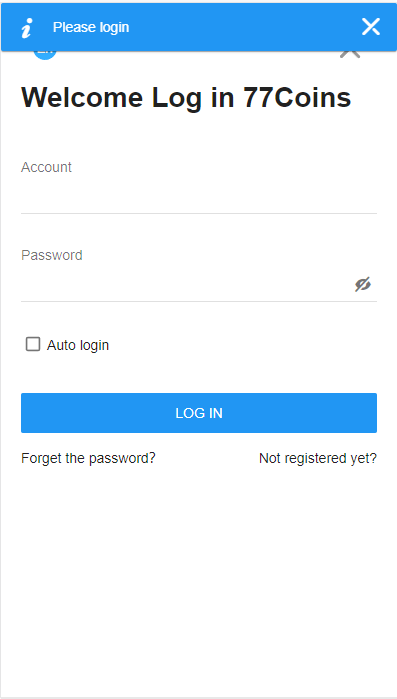Enable the Auto login checkbox
The height and width of the screenshot is (699, 397).
pos(33,344)
